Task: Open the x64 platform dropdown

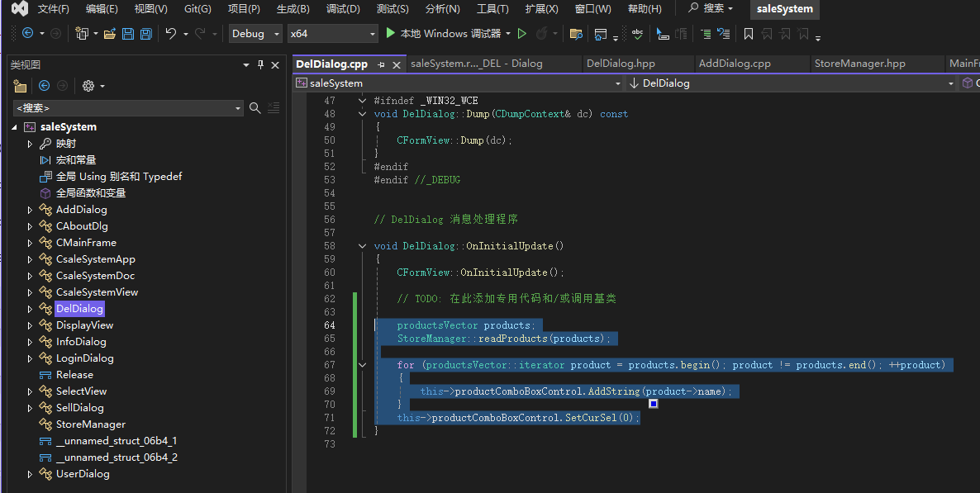Action: click(331, 34)
